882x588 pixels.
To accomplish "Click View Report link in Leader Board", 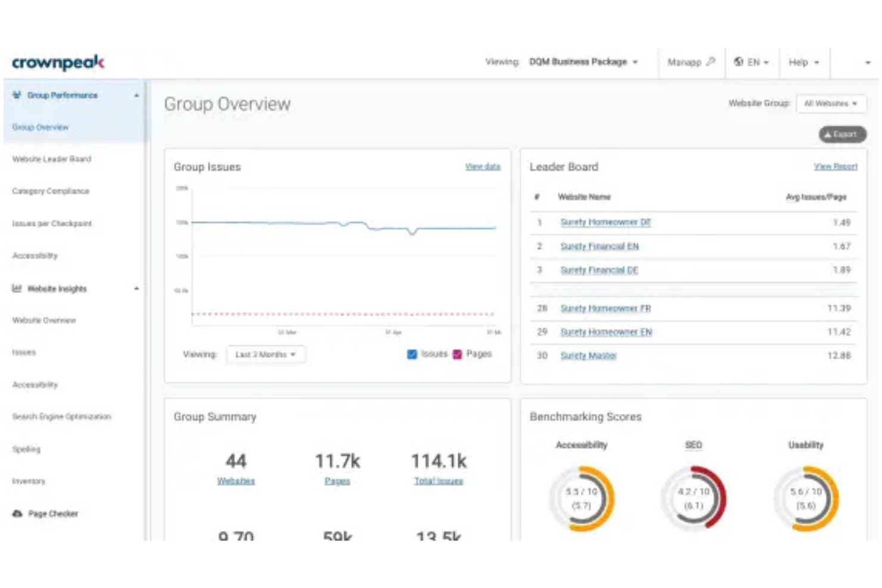I will coord(836,166).
